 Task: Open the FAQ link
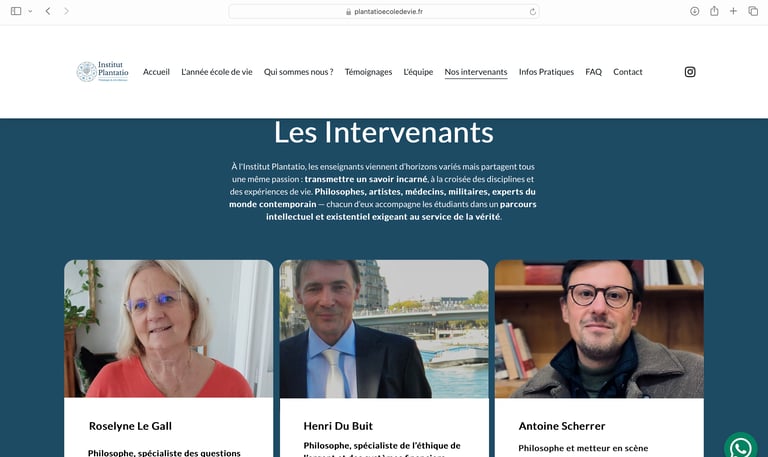(593, 72)
